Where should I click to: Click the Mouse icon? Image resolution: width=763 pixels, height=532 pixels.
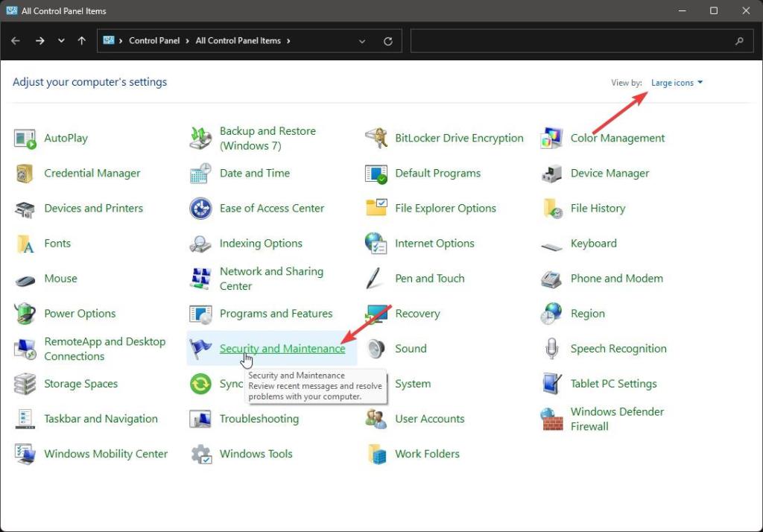pyautogui.click(x=25, y=280)
